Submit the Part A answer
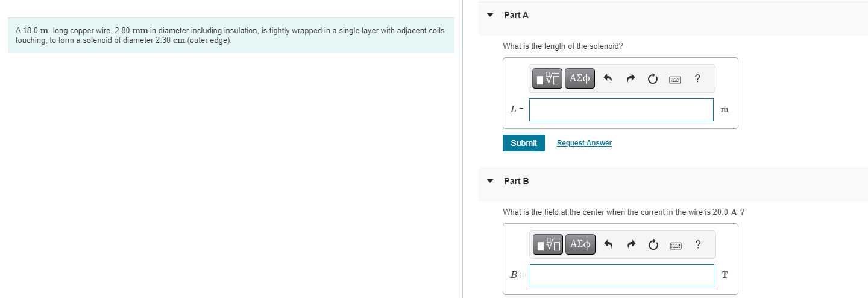The width and height of the screenshot is (868, 298). coord(523,143)
